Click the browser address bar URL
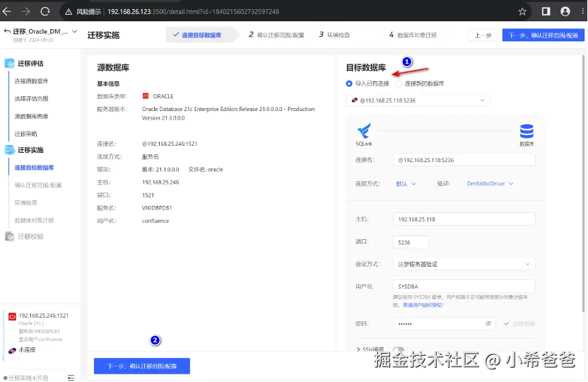 [193, 11]
